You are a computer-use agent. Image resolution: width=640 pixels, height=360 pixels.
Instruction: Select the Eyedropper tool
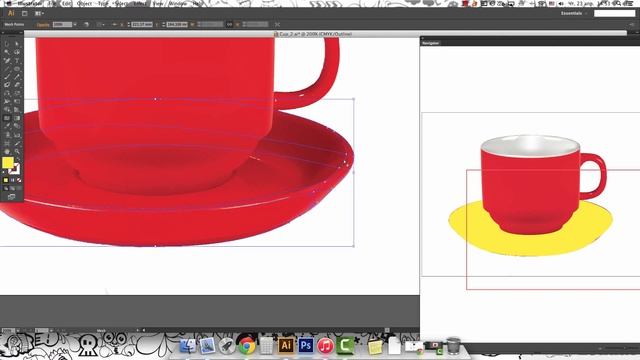point(7,126)
